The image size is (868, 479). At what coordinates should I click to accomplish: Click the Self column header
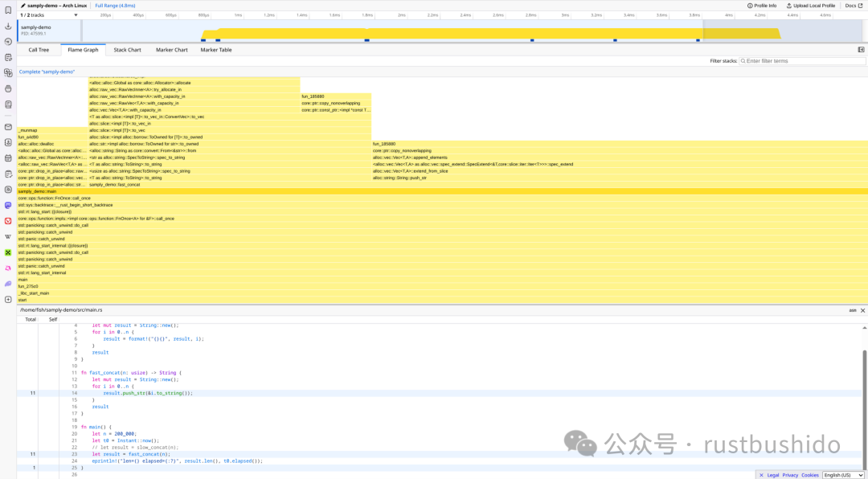[x=53, y=320]
